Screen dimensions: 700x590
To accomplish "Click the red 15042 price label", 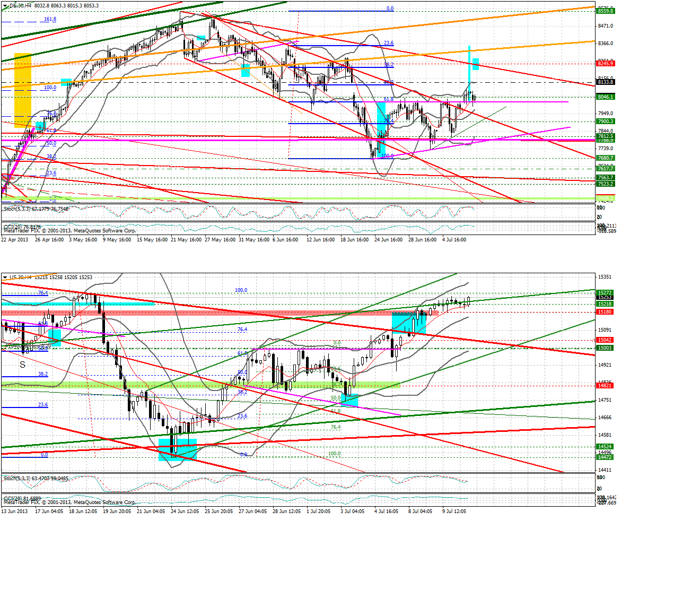I will (605, 340).
